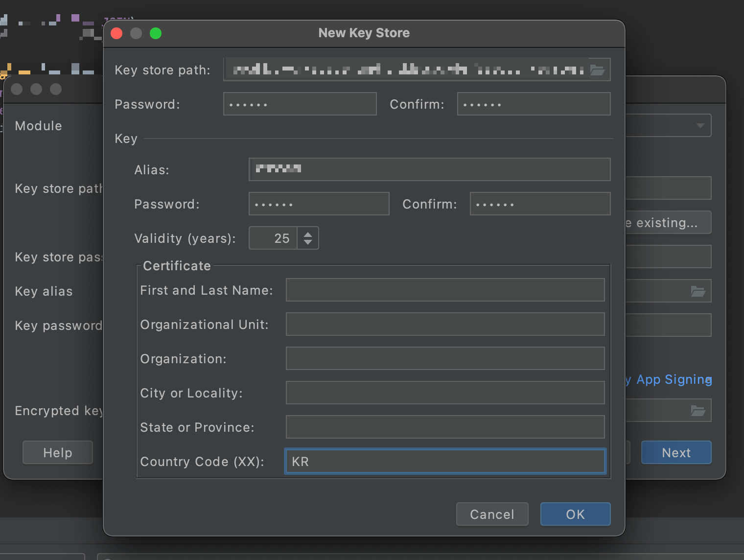Click the key Alias field

[x=430, y=169]
